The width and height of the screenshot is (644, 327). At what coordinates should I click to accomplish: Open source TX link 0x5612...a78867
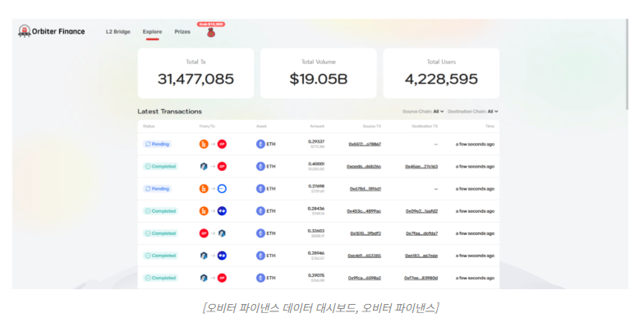pyautogui.click(x=365, y=145)
